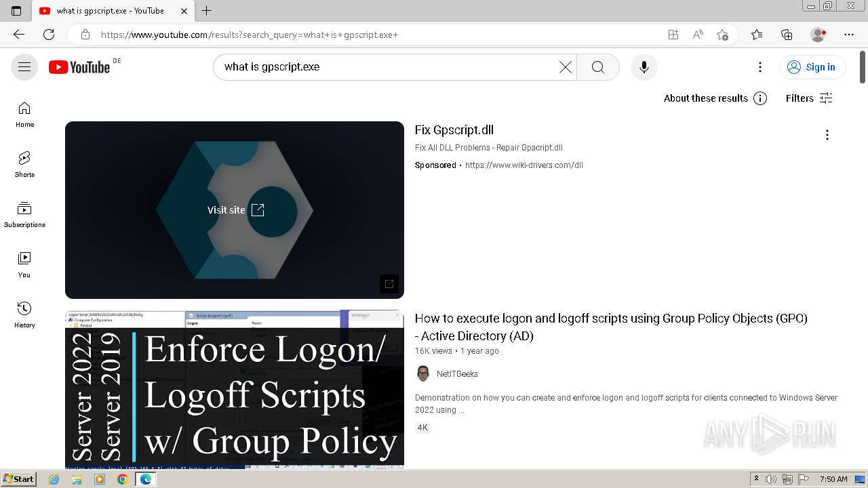
Task: Open Edge Settings and more menu
Action: coord(849,35)
